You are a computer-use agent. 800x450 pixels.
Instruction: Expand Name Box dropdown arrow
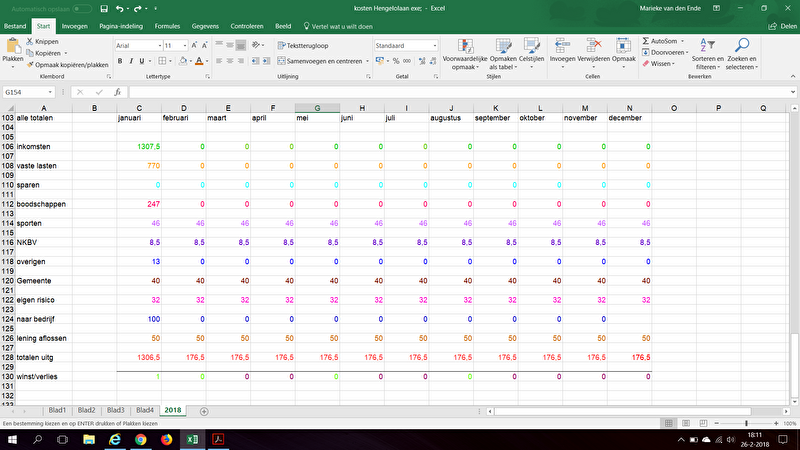click(50, 92)
